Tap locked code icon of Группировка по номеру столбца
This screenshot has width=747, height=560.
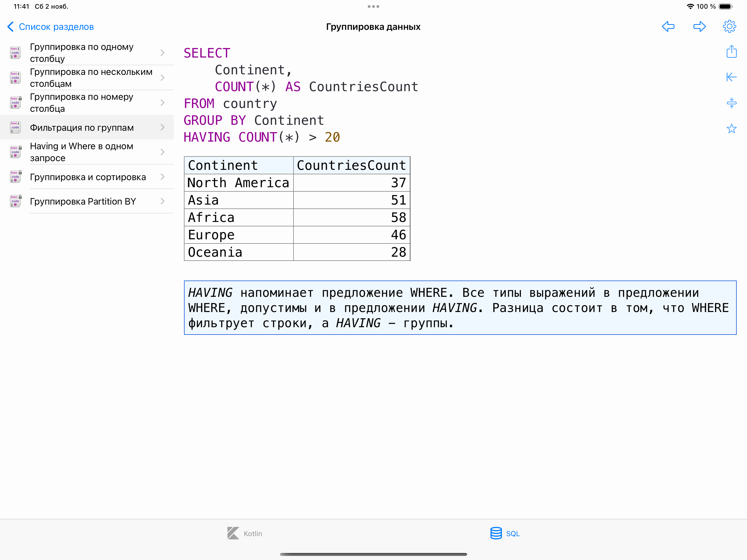point(15,103)
